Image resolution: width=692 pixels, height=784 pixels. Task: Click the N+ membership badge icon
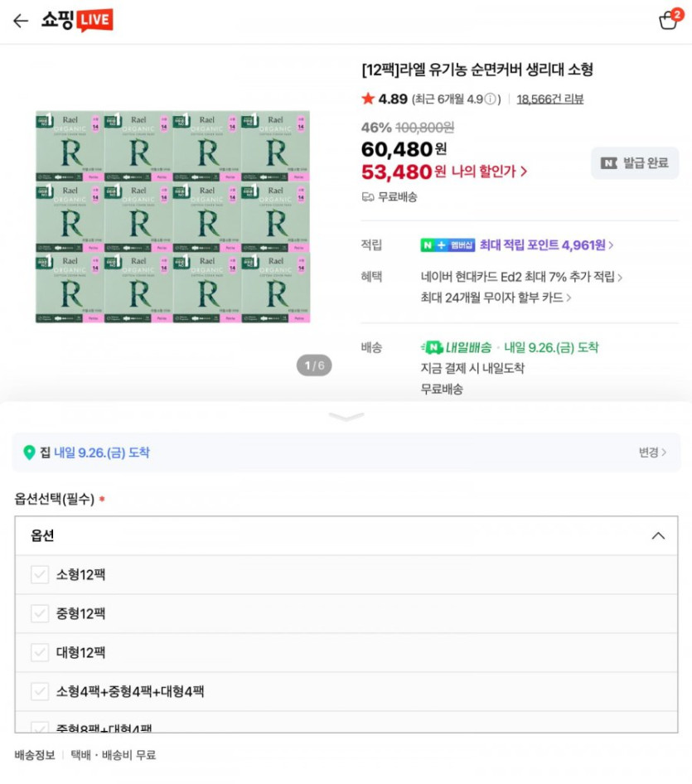click(x=448, y=245)
